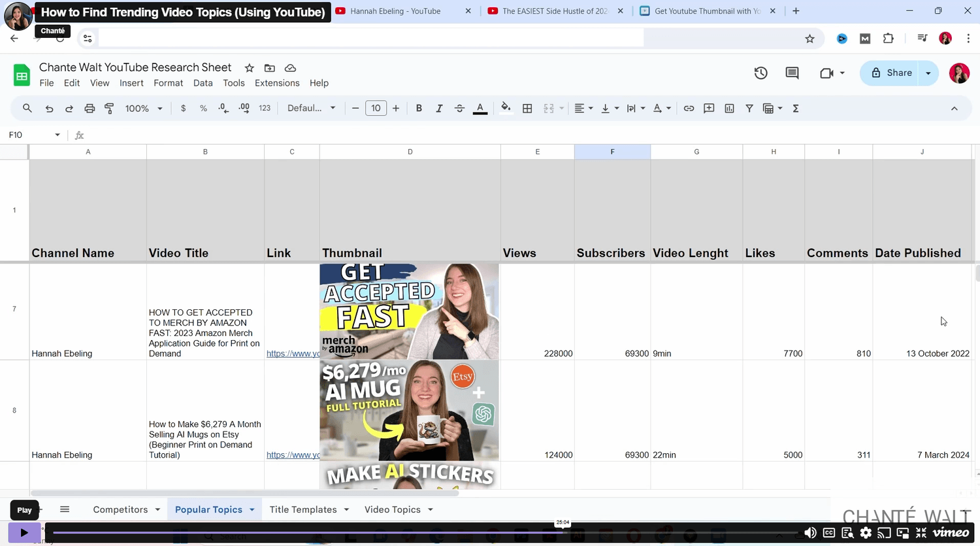Expand the font family dropdown

(x=311, y=109)
